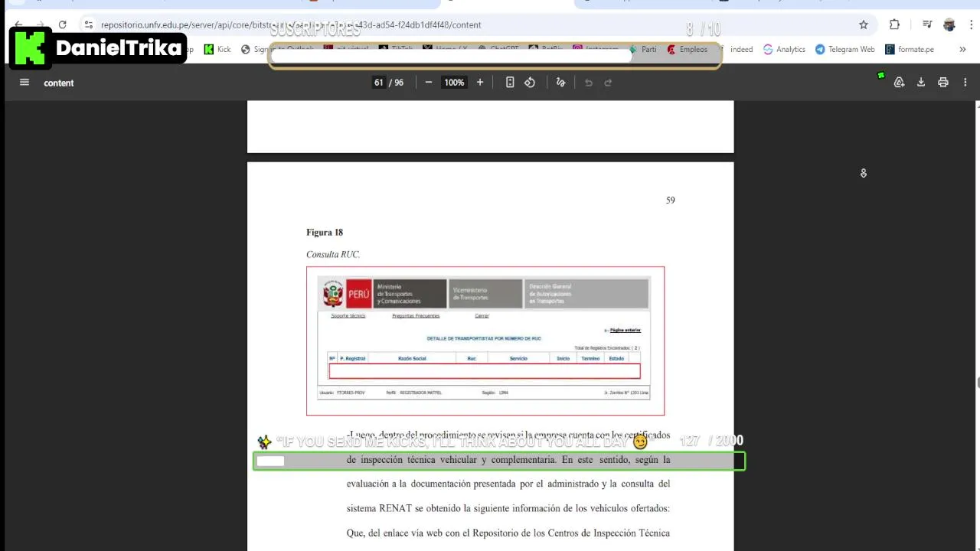Toggle fit to page view
This screenshot has height=551, width=980.
click(510, 83)
